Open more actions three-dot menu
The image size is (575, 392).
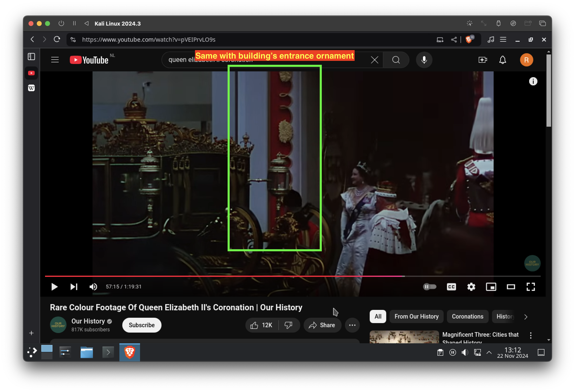point(352,325)
